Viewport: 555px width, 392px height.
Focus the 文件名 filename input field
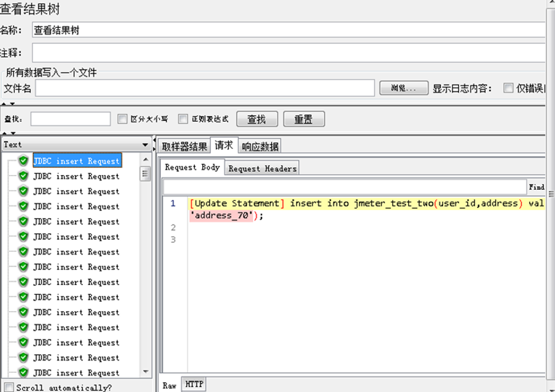[x=205, y=88]
